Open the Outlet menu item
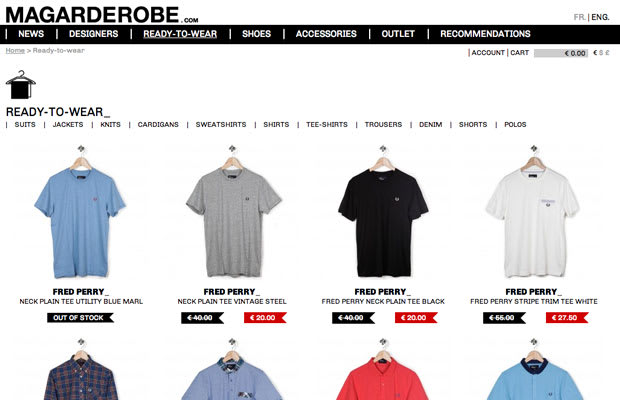The height and width of the screenshot is (400, 620). 398,34
